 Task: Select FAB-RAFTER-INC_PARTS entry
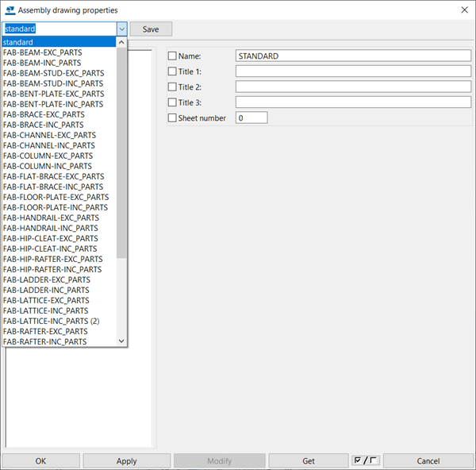point(44,341)
